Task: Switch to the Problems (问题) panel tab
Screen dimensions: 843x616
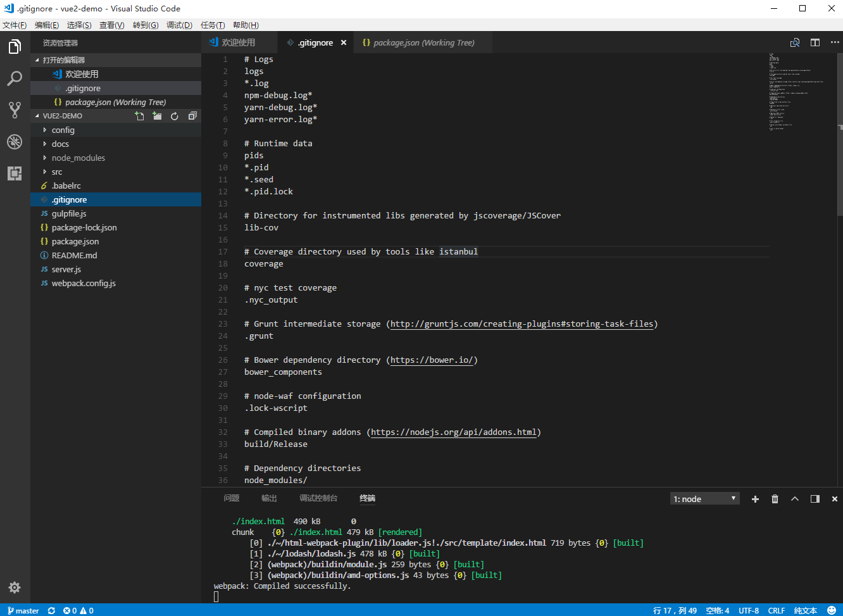Action: [232, 498]
